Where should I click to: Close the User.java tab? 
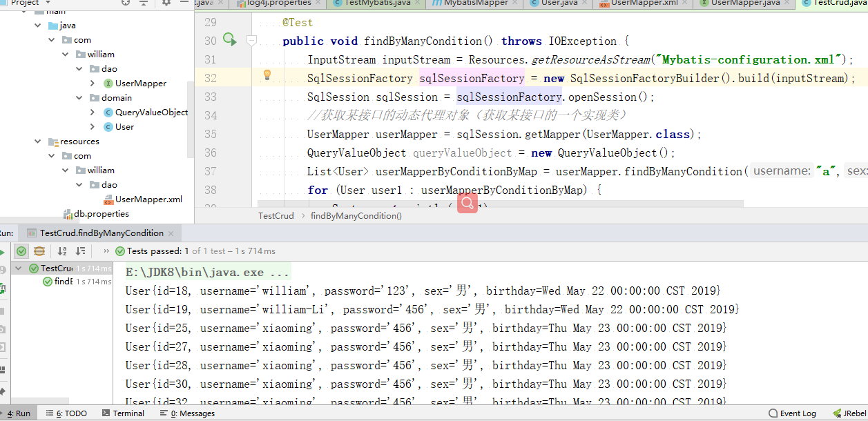[x=584, y=3]
